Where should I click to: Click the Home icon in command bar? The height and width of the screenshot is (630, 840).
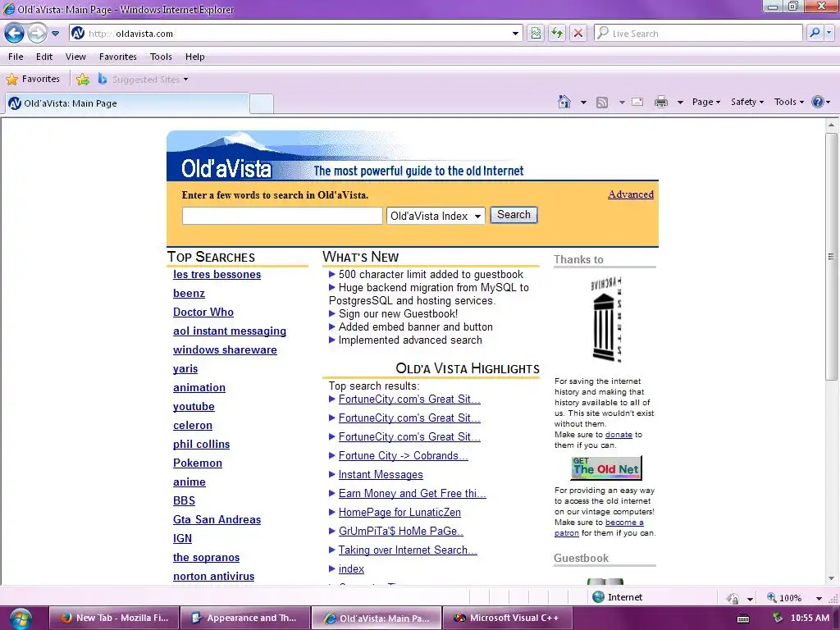click(x=564, y=102)
